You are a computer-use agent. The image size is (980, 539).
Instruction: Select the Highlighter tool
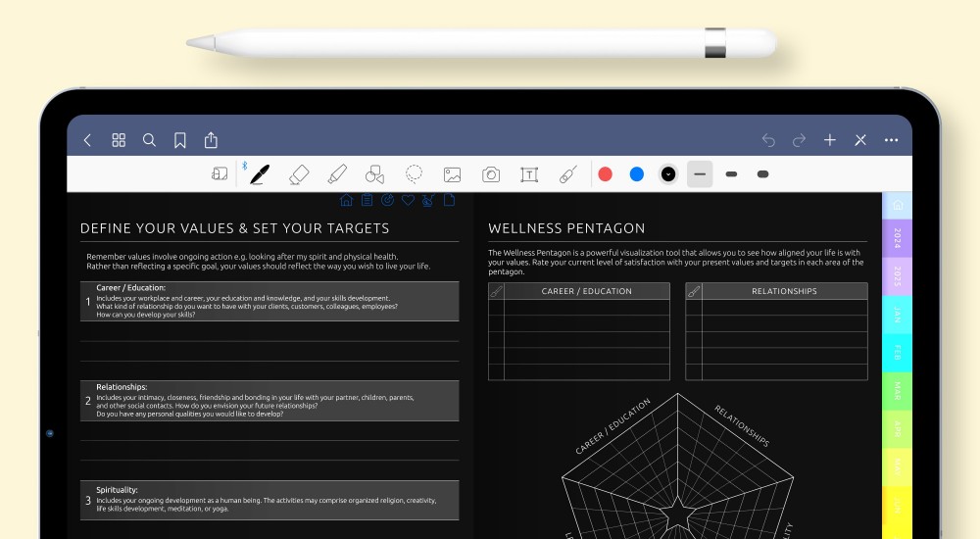[337, 174]
